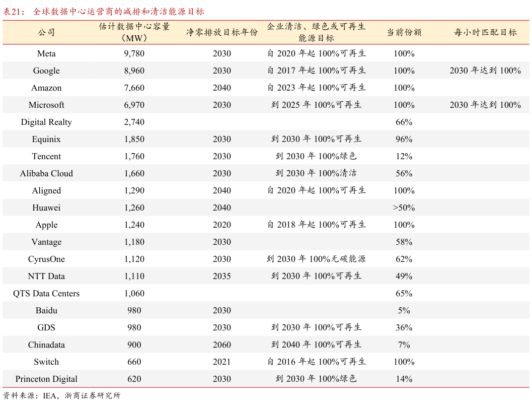This screenshot has height=408, width=532.
Task: Click NTT Data's net-zero year 2035
Action: 222,277
